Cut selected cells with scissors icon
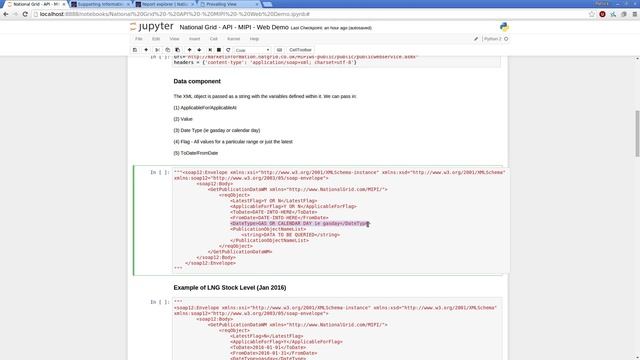The height and width of the screenshot is (360, 640). click(x=158, y=50)
